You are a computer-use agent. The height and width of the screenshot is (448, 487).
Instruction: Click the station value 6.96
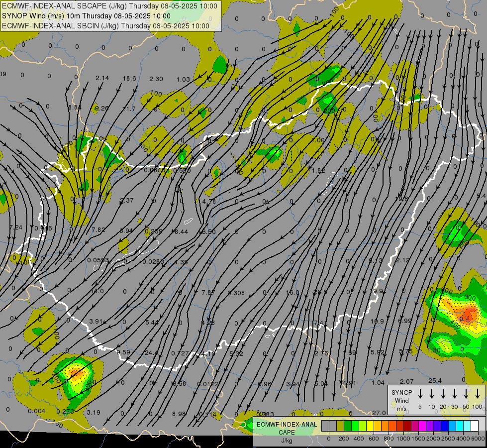pyautogui.click(x=265, y=384)
